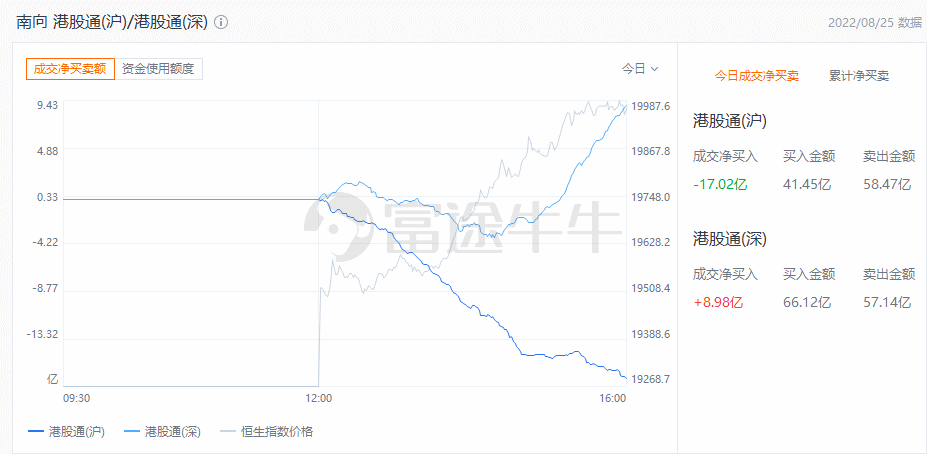Toggle 恒生指数价格 legend series
Viewport: 927px width, 454px height.
(x=267, y=432)
